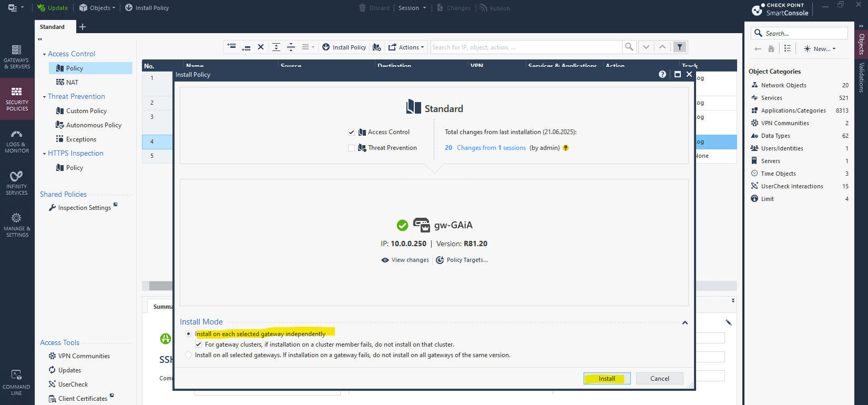Open Policy Targets link
Viewport: 868px width, 405px height.
click(x=462, y=260)
